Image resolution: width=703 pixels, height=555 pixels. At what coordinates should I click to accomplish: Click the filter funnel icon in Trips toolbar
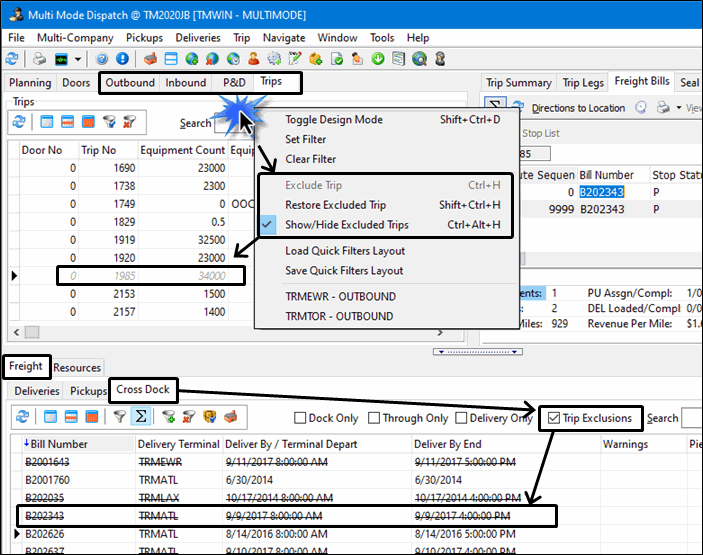click(111, 123)
